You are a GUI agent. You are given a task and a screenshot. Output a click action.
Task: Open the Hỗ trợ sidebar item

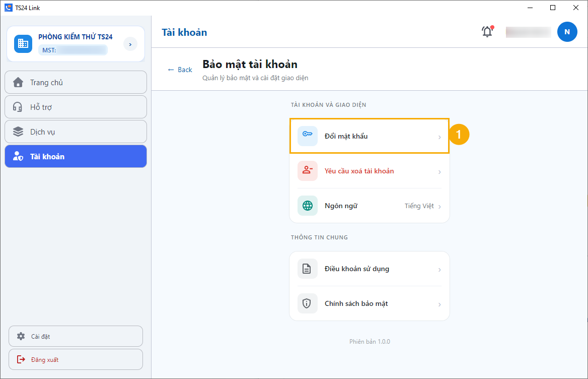click(x=76, y=107)
